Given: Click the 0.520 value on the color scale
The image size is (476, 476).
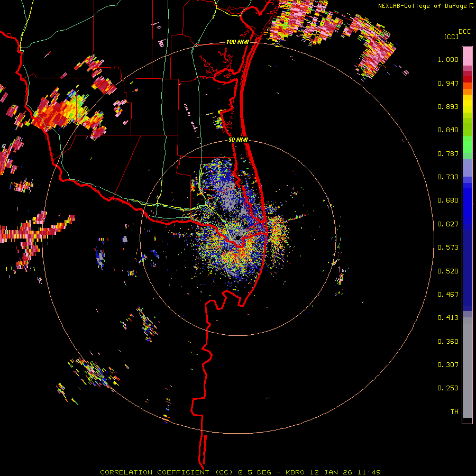Looking at the screenshot, I should (x=448, y=271).
